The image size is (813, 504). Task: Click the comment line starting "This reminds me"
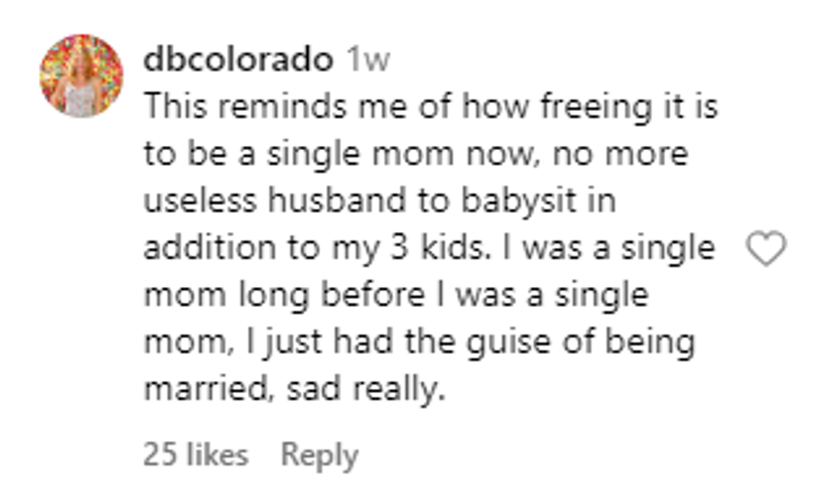[x=430, y=108]
